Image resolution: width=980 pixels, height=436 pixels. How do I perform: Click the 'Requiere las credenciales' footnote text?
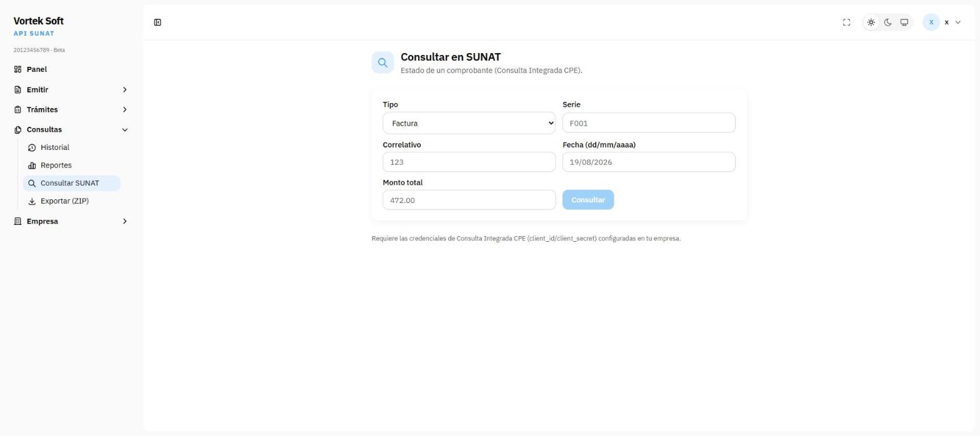[526, 239]
